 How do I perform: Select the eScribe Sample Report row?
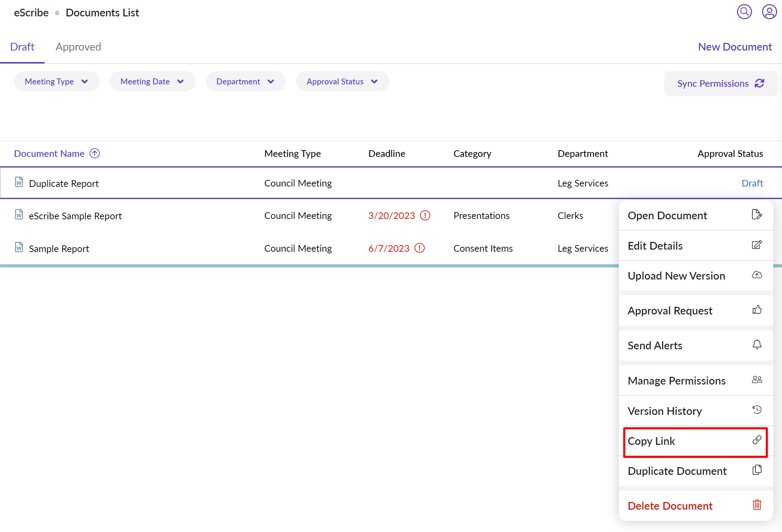(x=75, y=216)
